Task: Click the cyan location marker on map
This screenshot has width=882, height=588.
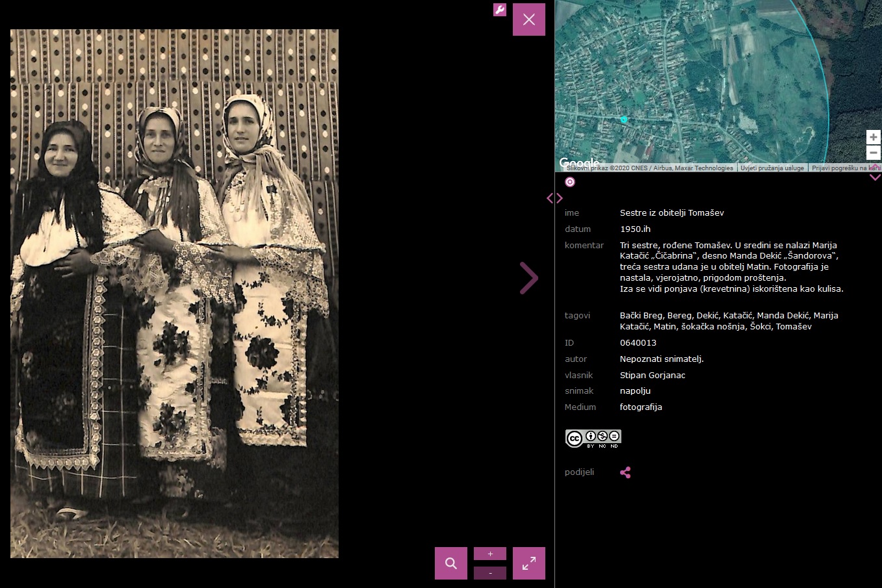Action: tap(624, 120)
